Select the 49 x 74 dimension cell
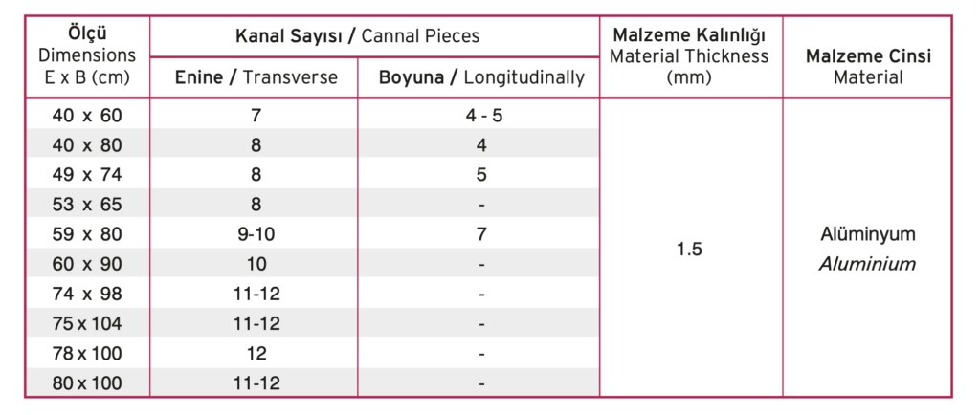The image size is (980, 415). (87, 175)
